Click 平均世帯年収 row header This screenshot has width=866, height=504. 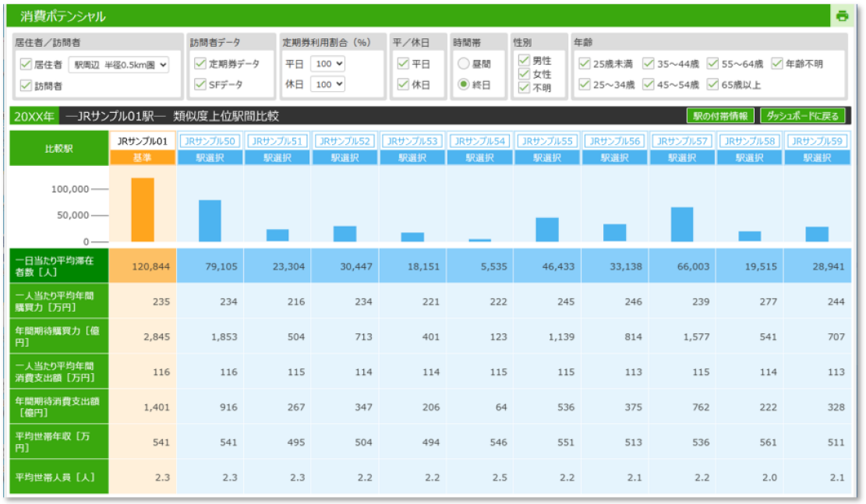[x=59, y=442]
